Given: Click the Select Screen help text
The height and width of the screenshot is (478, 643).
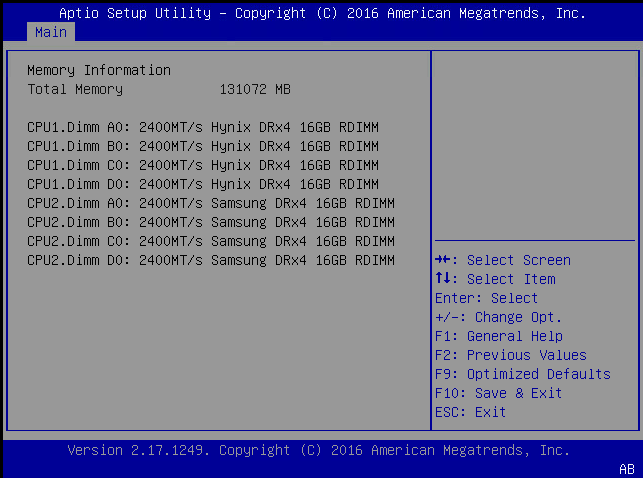Looking at the screenshot, I should 519,260.
